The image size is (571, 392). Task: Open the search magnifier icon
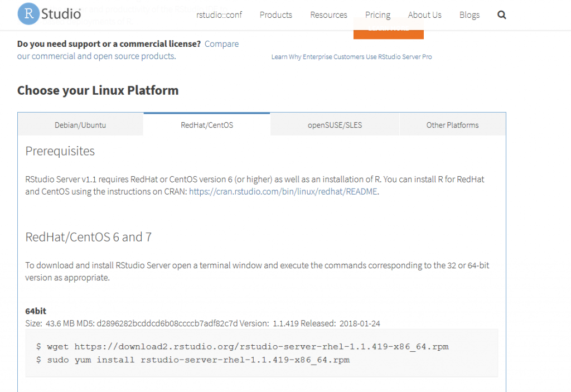[x=501, y=15]
